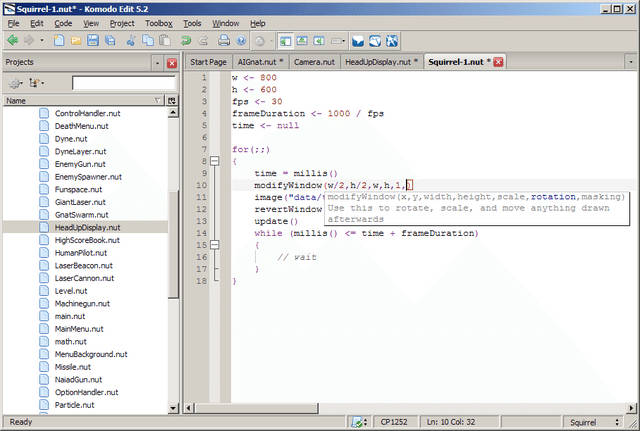The width and height of the screenshot is (640, 431).
Task: Click the Print toolbar icon
Action: 224,41
